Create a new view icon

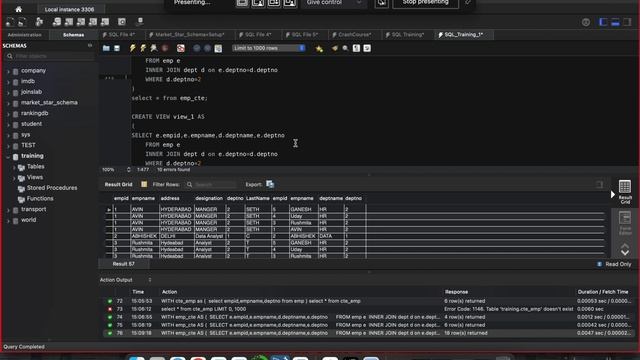point(81,22)
